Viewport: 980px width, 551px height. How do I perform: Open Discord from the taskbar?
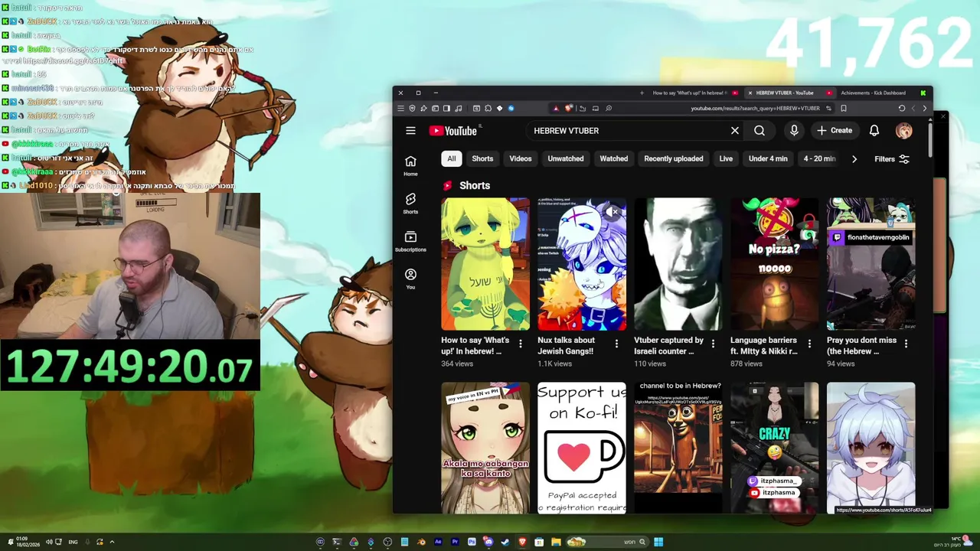point(488,542)
